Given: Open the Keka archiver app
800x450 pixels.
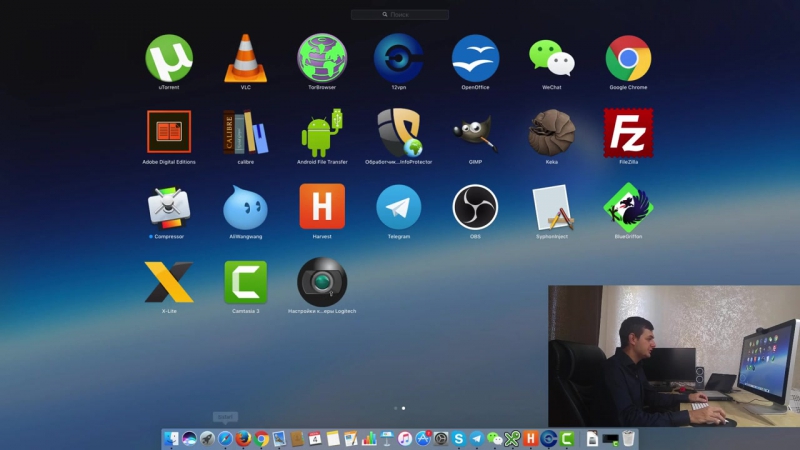Looking at the screenshot, I should [552, 132].
